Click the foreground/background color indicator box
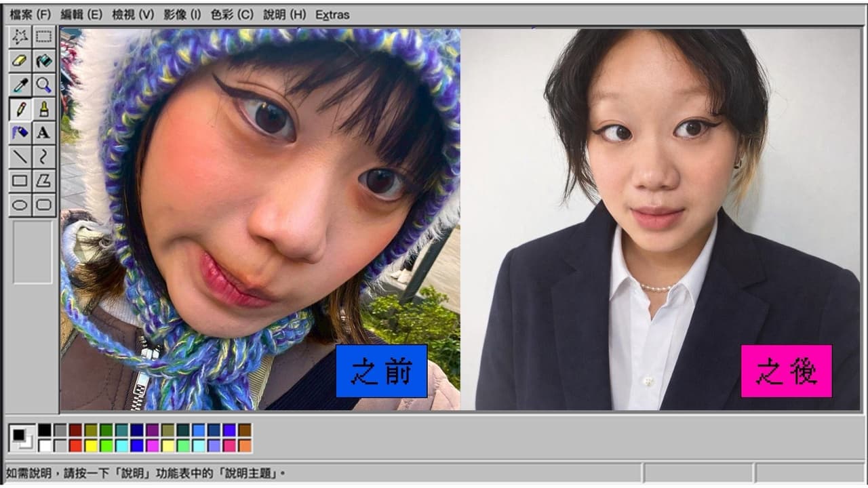The height and width of the screenshot is (488, 868). point(22,438)
